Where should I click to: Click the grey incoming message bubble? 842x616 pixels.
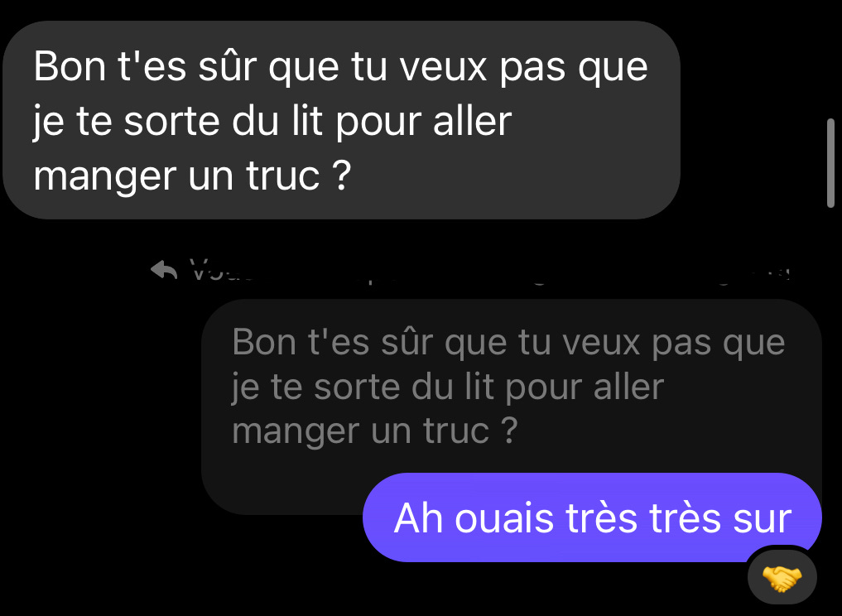342,120
